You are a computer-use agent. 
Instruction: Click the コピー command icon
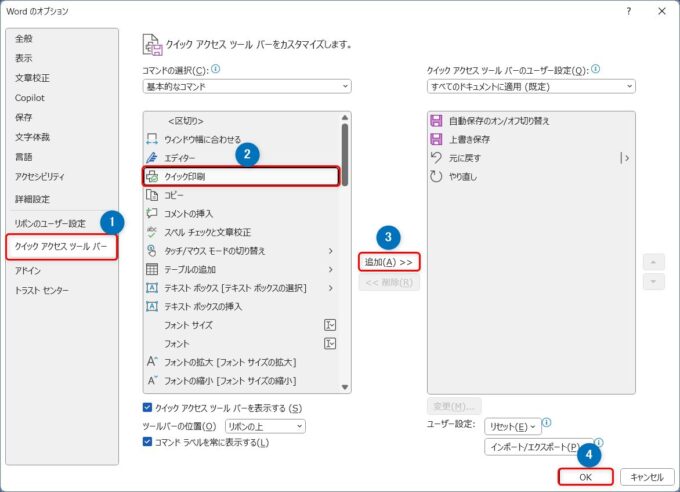point(152,195)
